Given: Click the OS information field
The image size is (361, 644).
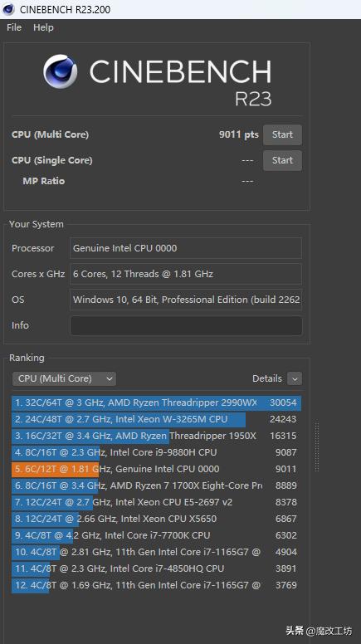Looking at the screenshot, I should point(186,300).
